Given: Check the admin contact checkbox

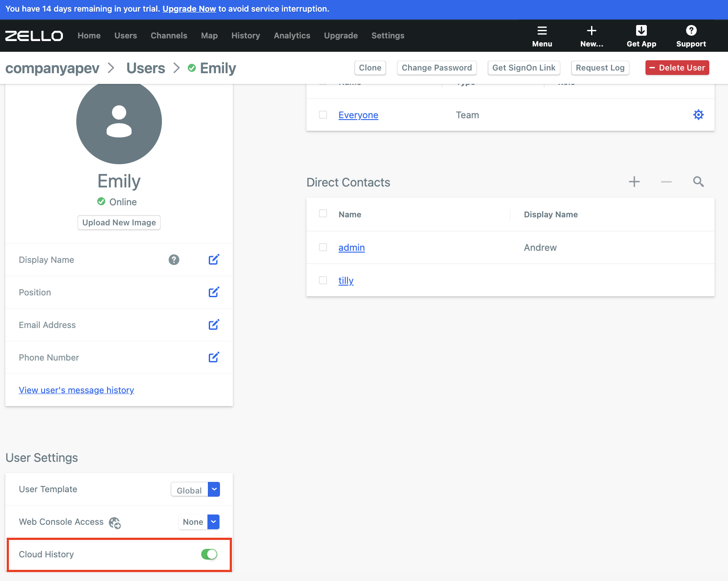Looking at the screenshot, I should (x=323, y=247).
